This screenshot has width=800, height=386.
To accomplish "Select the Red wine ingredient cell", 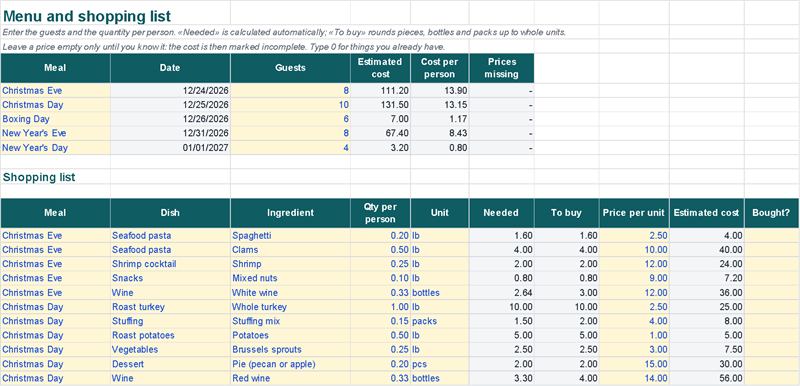I will 290,378.
